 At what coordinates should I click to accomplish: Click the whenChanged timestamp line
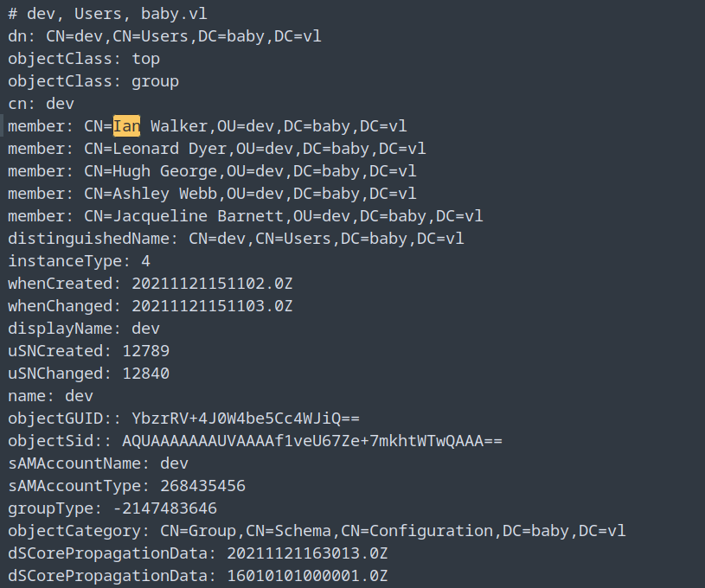(x=151, y=306)
